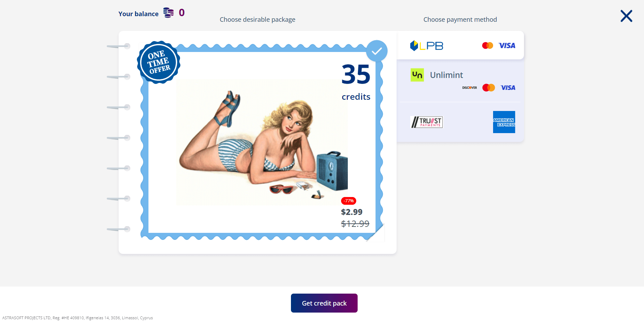Click the Mastercard icon in LPB row
The height and width of the screenshot is (321, 644).
pyautogui.click(x=487, y=46)
